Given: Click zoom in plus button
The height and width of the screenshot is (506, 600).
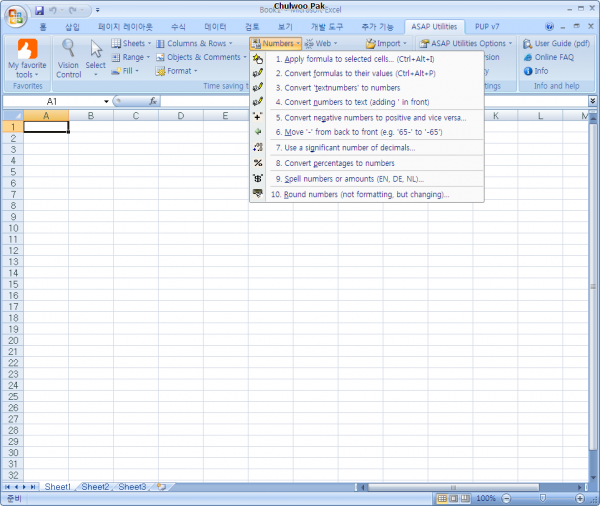Looking at the screenshot, I should tap(580, 498).
